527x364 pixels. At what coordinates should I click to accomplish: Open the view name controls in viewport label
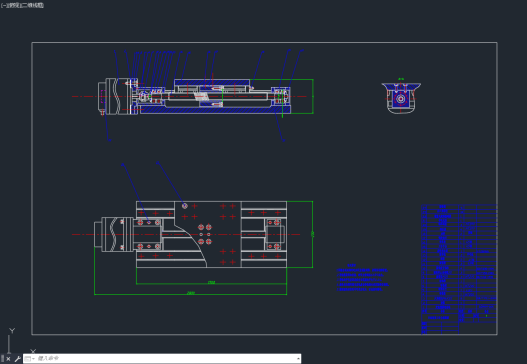coord(14,5)
